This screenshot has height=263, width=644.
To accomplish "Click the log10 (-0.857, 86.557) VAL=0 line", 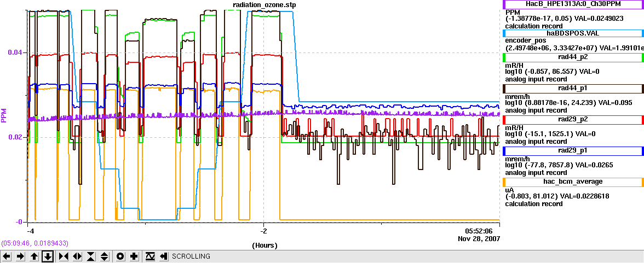I will click(x=553, y=72).
